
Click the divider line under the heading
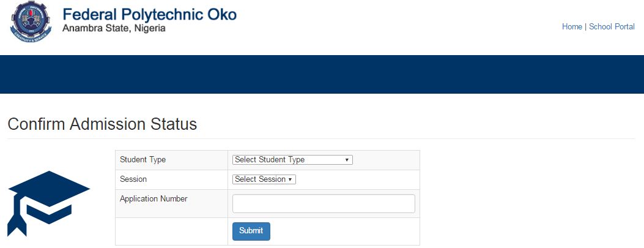coord(322,139)
